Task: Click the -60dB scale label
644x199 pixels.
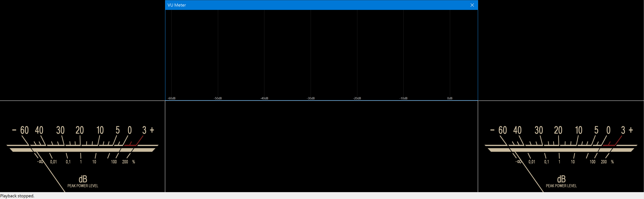Action: click(171, 98)
